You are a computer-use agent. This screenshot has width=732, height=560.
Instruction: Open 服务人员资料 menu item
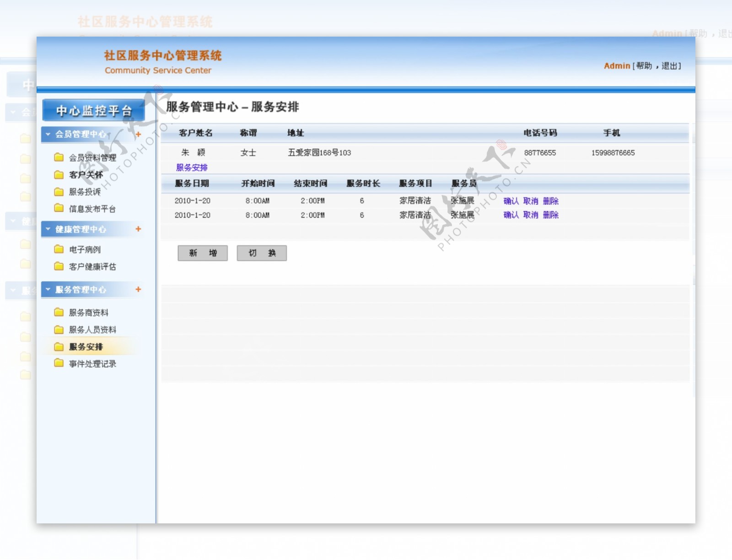coord(92,329)
